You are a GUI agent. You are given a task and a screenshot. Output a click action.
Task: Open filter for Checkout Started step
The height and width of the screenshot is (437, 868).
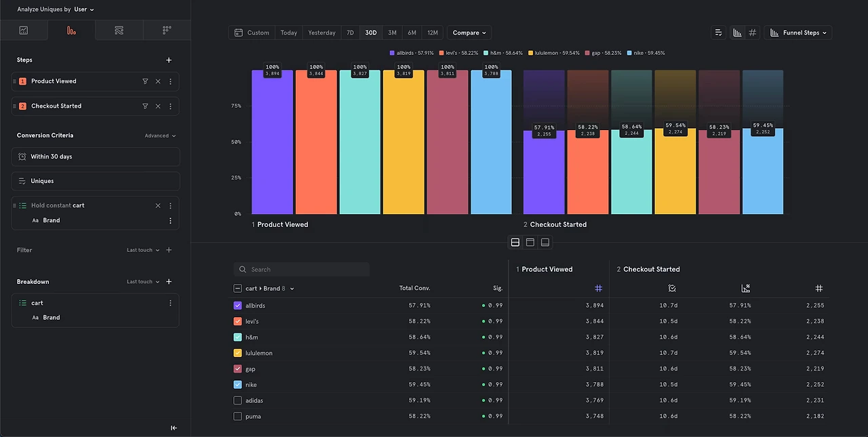145,106
